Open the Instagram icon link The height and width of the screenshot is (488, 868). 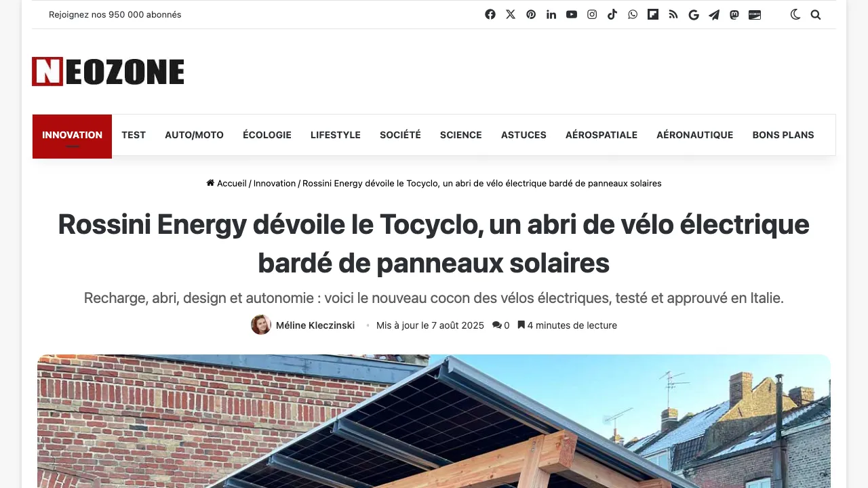pyautogui.click(x=592, y=14)
